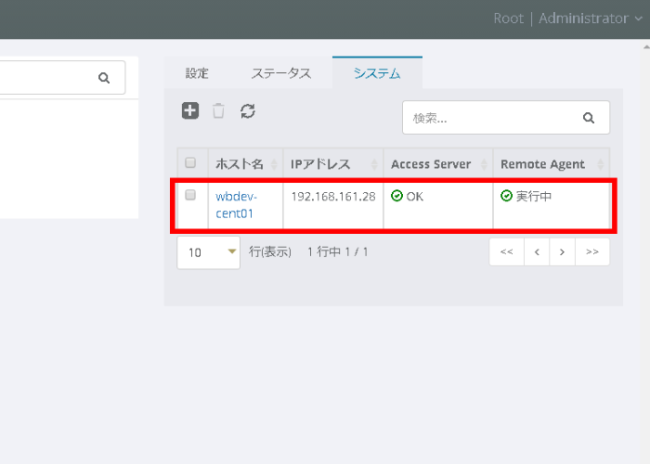The width and height of the screenshot is (650, 464).
Task: Jump to the last page with >> button
Action: (x=592, y=252)
